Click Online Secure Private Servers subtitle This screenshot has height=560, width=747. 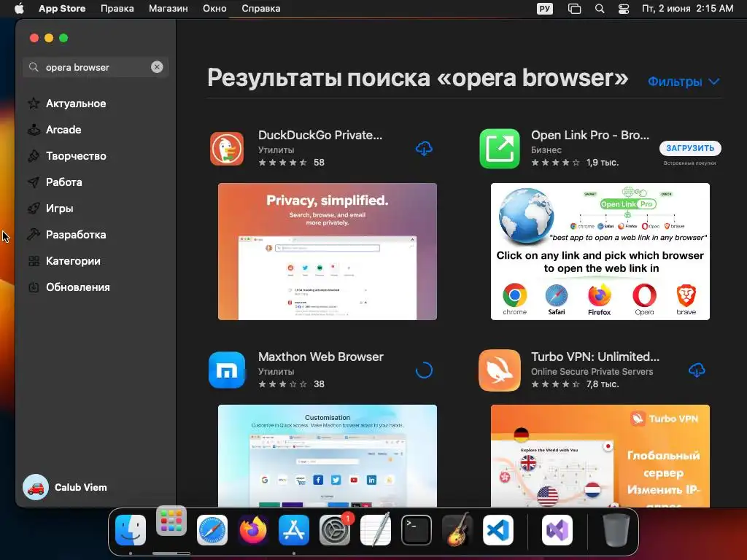[592, 371]
